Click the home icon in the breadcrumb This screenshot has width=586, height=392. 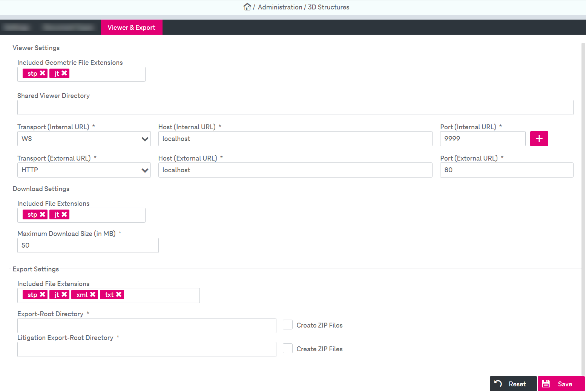(247, 7)
